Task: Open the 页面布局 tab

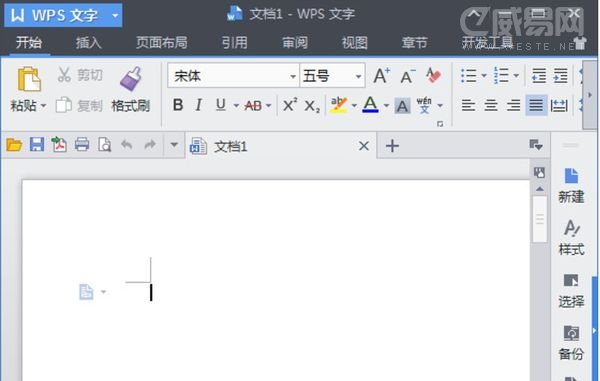Action: (x=162, y=42)
